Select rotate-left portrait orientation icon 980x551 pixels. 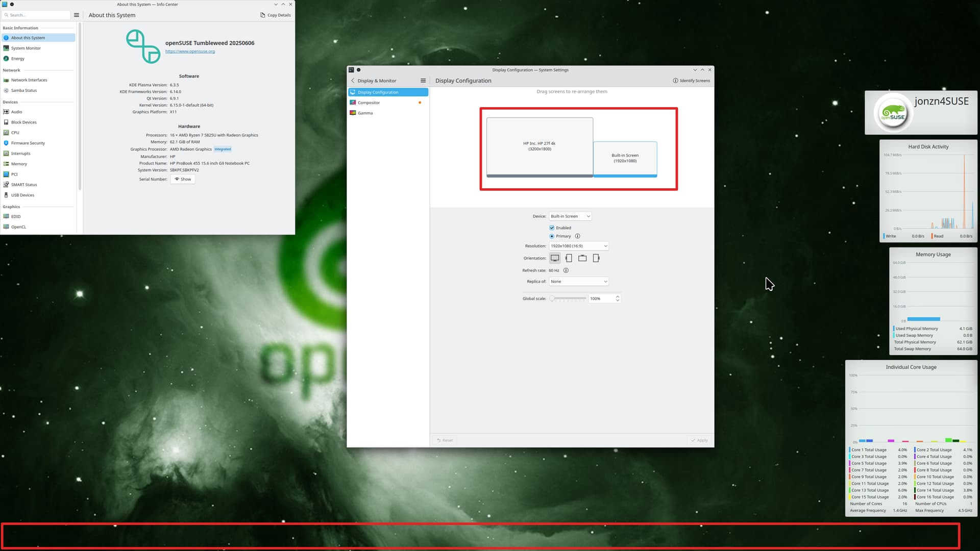pos(569,258)
